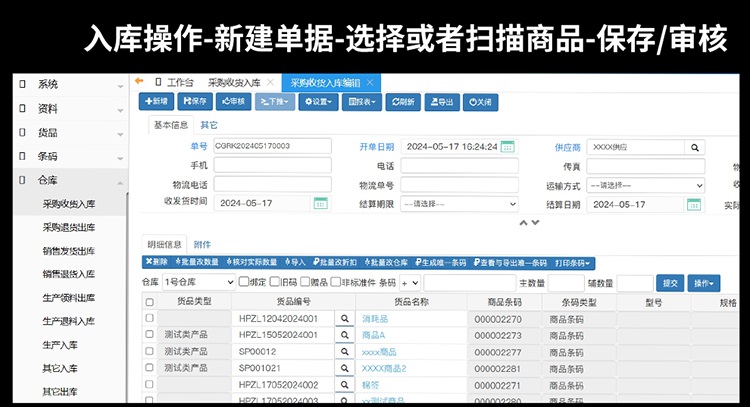Click the orange back arrow before 工作台 tab
The height and width of the screenshot is (407, 750).
tap(139, 81)
